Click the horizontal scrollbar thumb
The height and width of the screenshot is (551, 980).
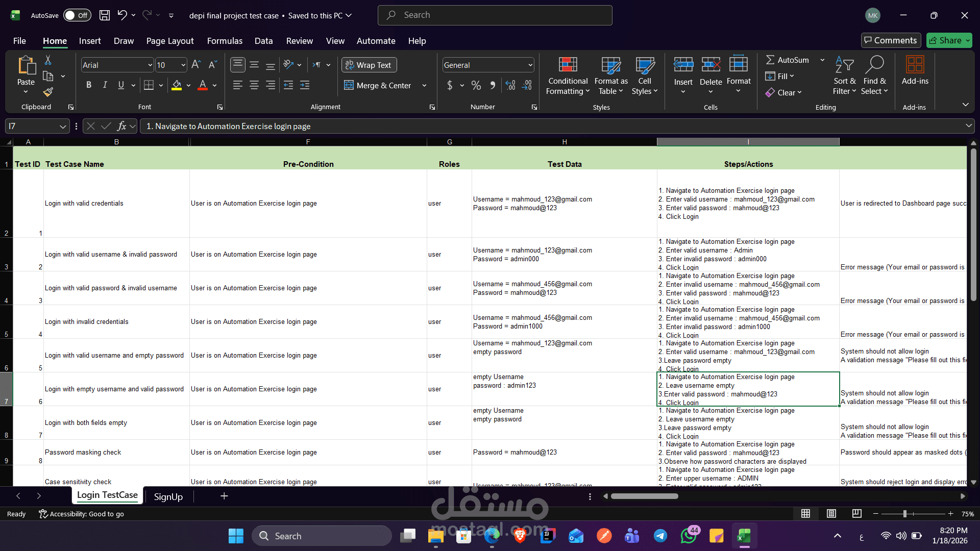(x=645, y=496)
